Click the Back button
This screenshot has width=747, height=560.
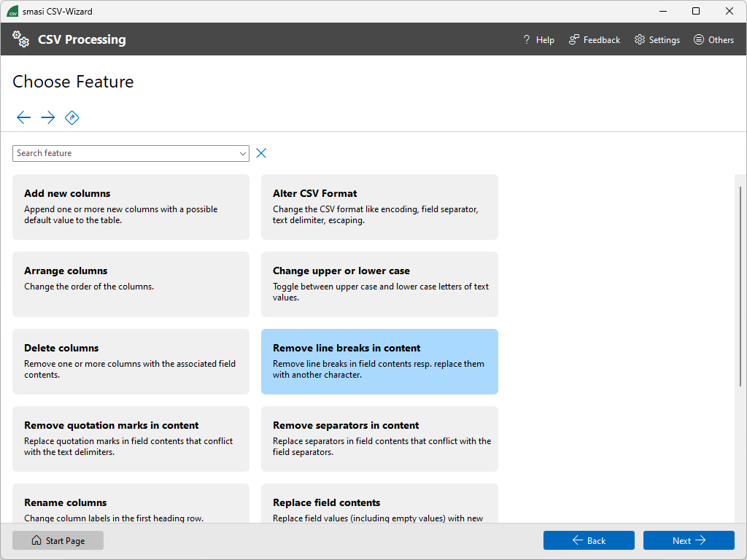pos(589,540)
